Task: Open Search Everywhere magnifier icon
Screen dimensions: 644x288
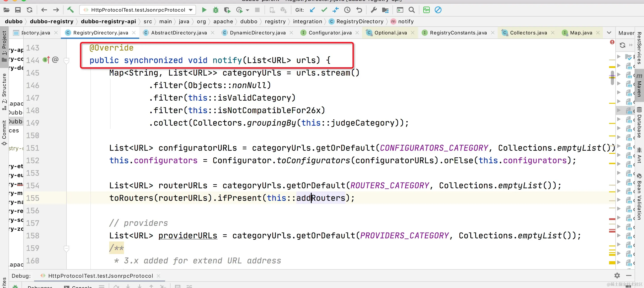Action: pos(412,10)
